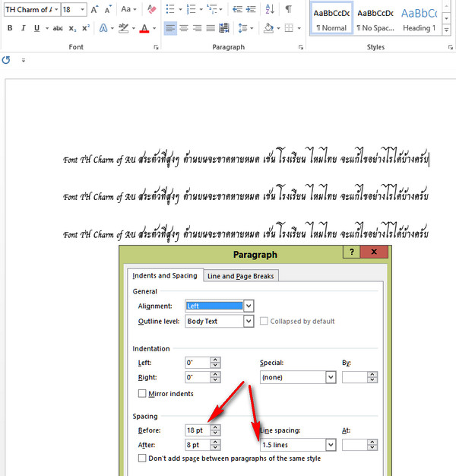
Task: Apply strikethrough to text
Action: click(x=58, y=28)
